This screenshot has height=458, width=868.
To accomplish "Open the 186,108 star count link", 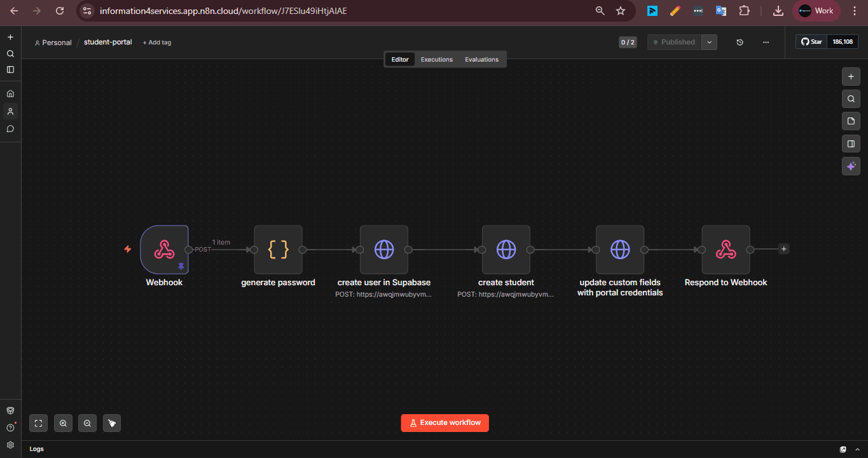I will pyautogui.click(x=843, y=42).
